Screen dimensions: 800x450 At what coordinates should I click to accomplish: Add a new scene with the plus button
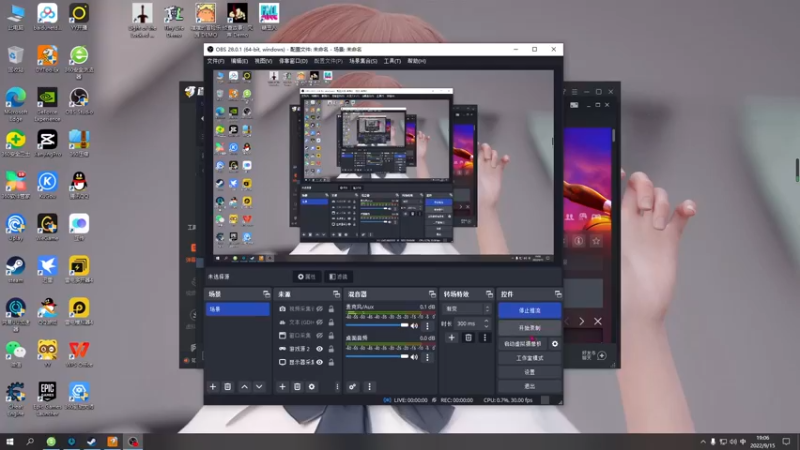click(213, 387)
